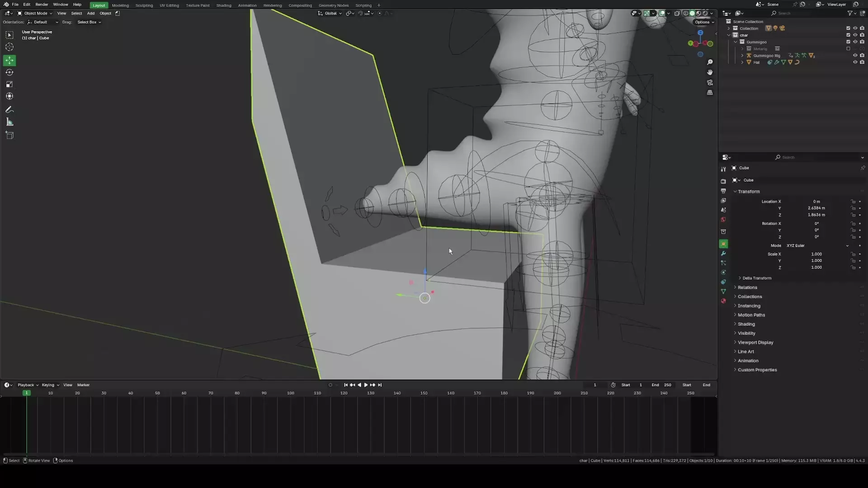The height and width of the screenshot is (488, 868).
Task: Open the Object Mode dropdown
Action: click(35, 13)
